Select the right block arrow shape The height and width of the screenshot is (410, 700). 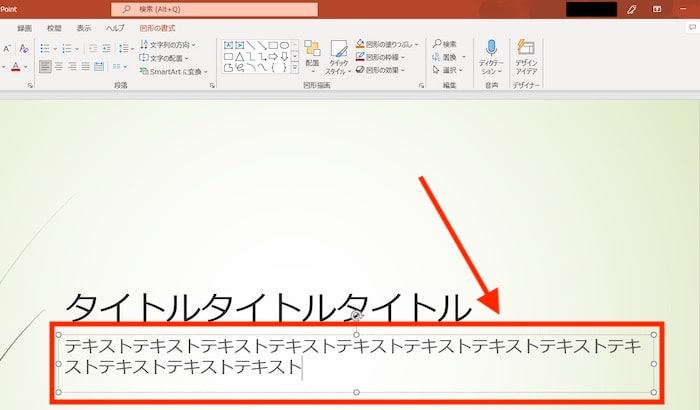[273, 57]
